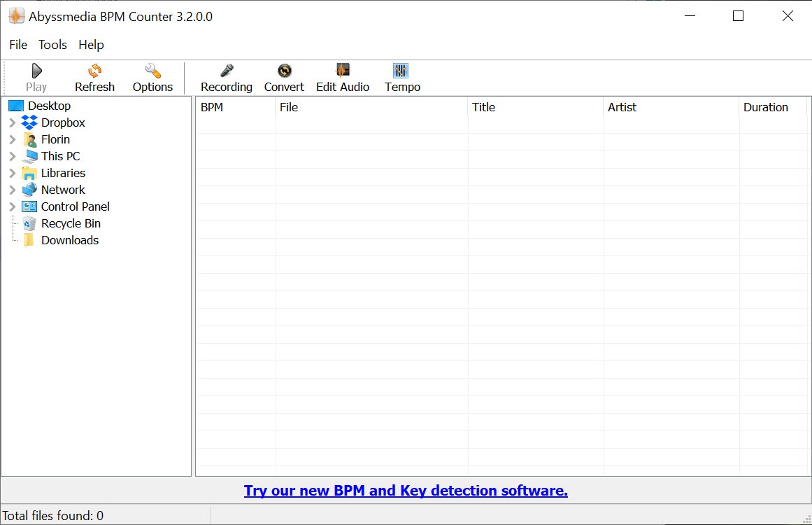
Task: Launch the Edit Audio tool icon
Action: coord(342,71)
